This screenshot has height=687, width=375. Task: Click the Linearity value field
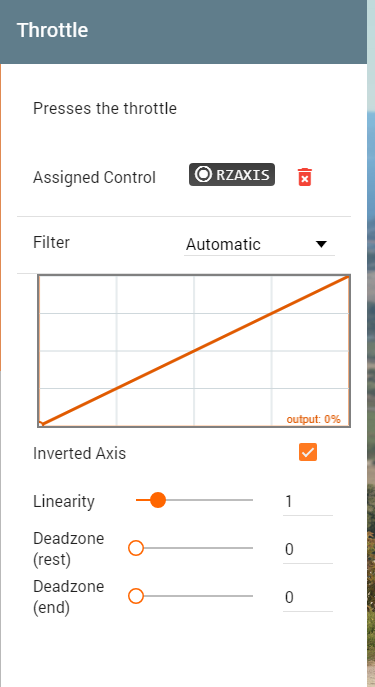[308, 501]
